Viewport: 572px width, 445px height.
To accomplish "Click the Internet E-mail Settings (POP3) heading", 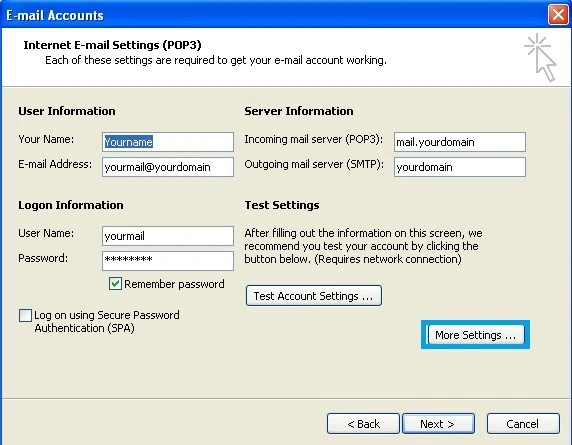I will [x=112, y=45].
